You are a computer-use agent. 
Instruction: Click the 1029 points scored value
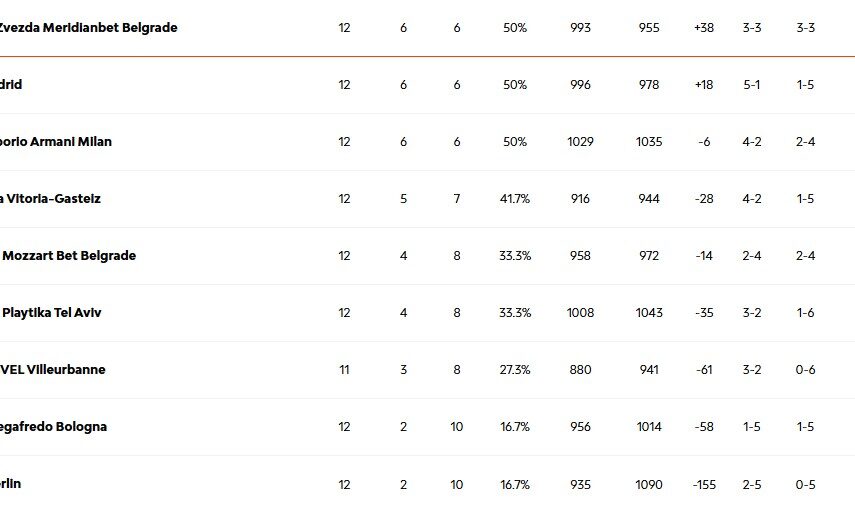tap(580, 142)
